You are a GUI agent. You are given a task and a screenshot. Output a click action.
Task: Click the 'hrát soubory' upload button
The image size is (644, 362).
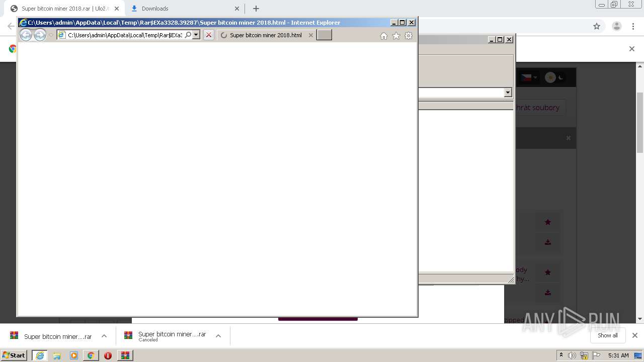coord(538,108)
